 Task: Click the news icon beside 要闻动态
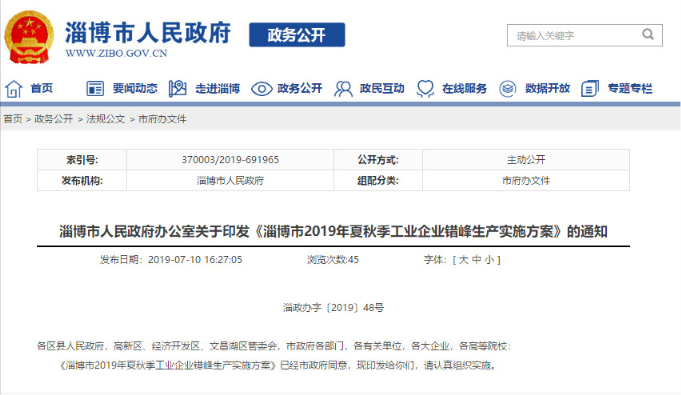pyautogui.click(x=95, y=89)
